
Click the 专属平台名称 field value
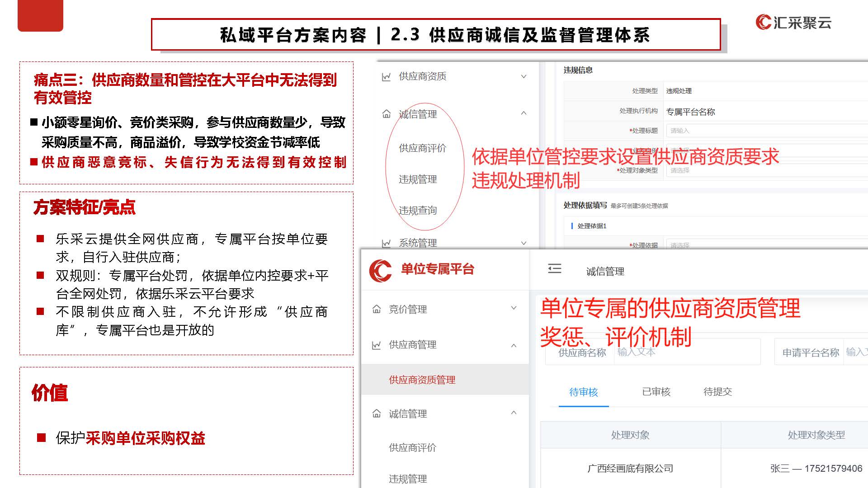690,112
